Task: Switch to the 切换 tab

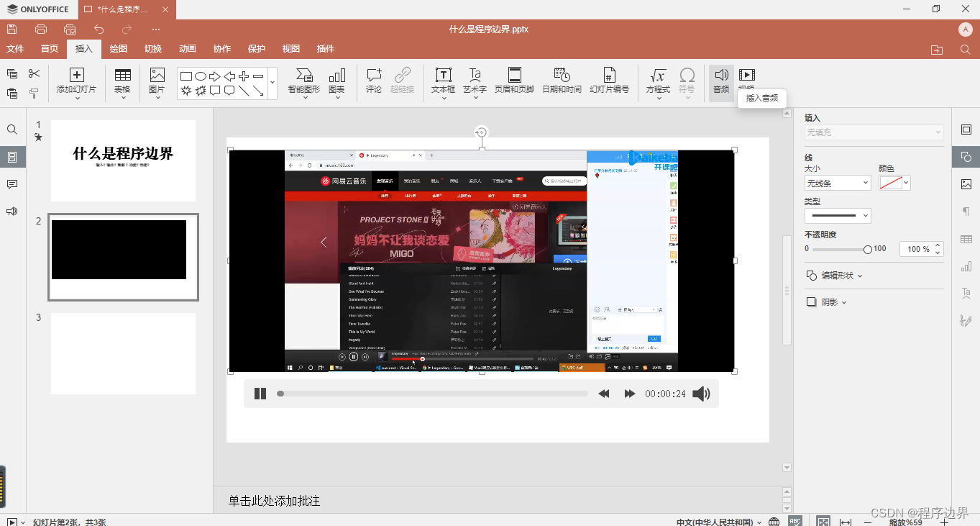Action: [153, 49]
